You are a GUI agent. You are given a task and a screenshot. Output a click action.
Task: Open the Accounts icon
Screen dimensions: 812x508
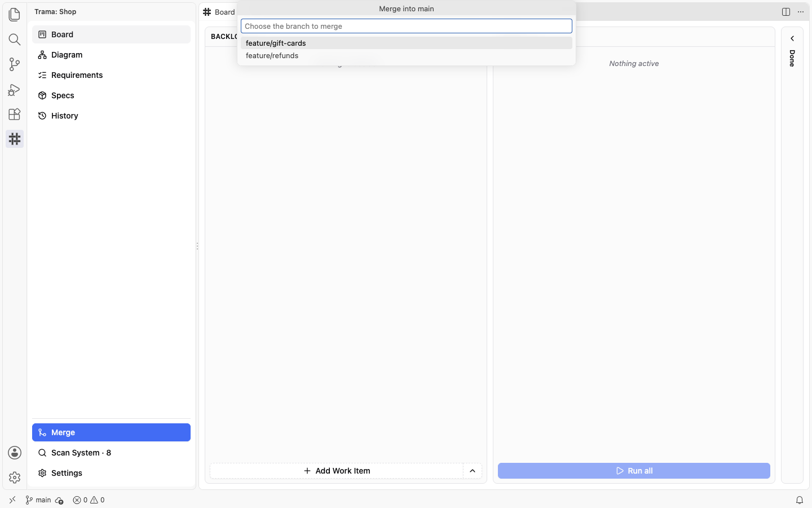(x=15, y=453)
